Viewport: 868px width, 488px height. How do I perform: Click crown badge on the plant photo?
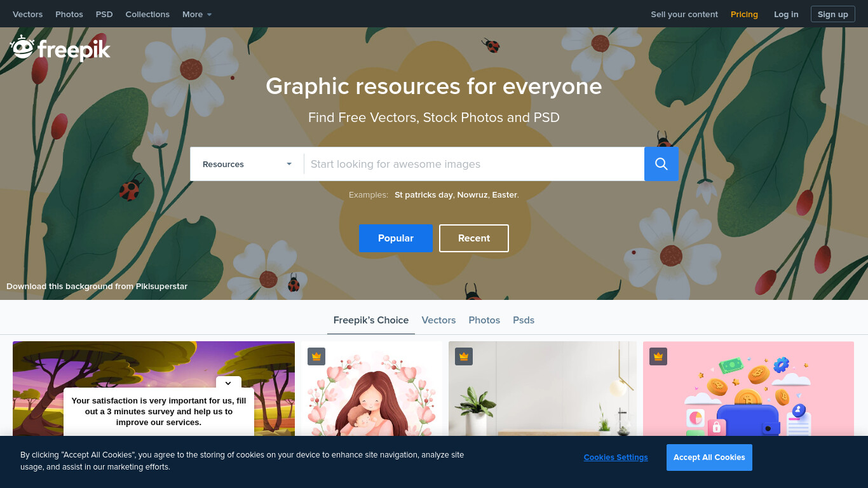click(464, 356)
